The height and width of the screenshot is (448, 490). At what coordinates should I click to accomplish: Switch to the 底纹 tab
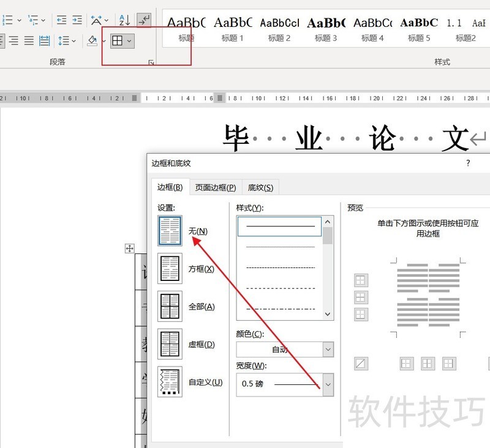pyautogui.click(x=260, y=187)
